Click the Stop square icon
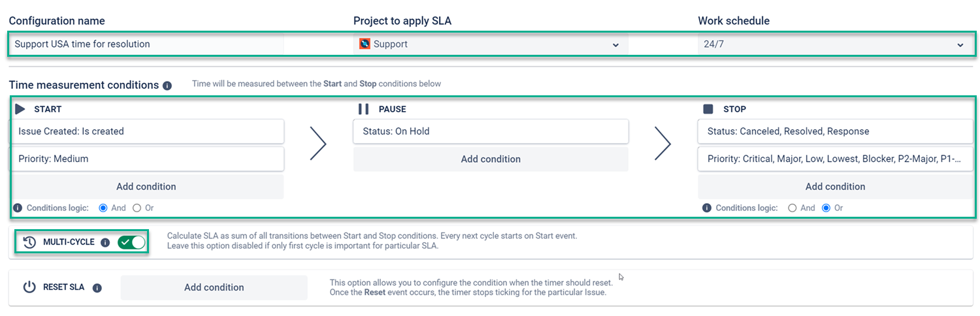This screenshot has height=316, width=980. pos(708,109)
